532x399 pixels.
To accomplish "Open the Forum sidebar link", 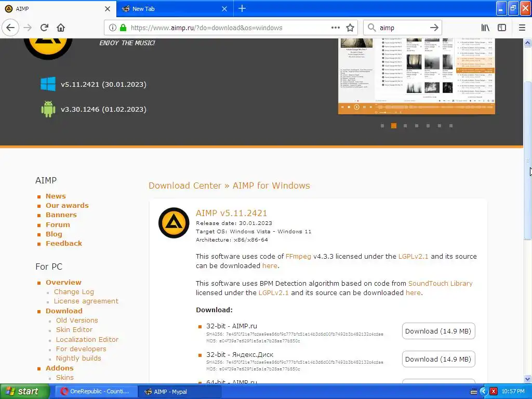I will 58,224.
